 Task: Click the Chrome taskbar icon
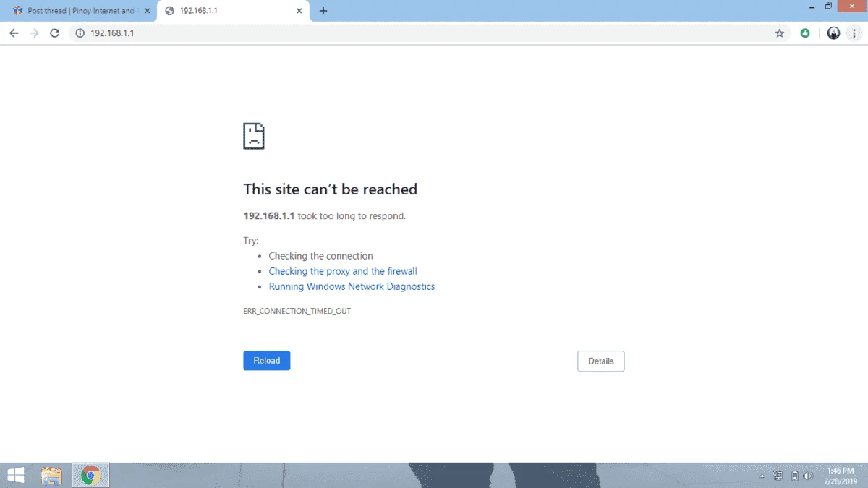tap(90, 475)
